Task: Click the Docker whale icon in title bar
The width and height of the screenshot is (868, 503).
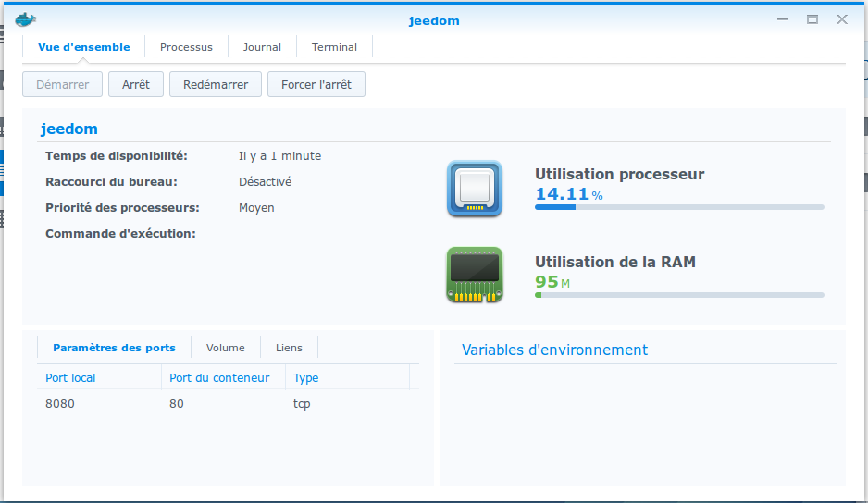Action: (x=26, y=20)
